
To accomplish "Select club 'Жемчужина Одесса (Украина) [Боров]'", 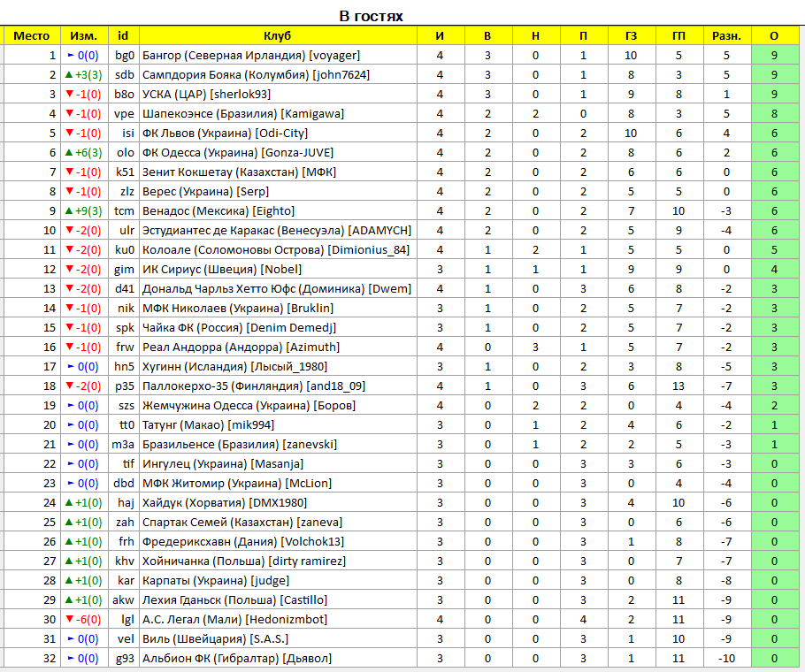I will tap(249, 406).
